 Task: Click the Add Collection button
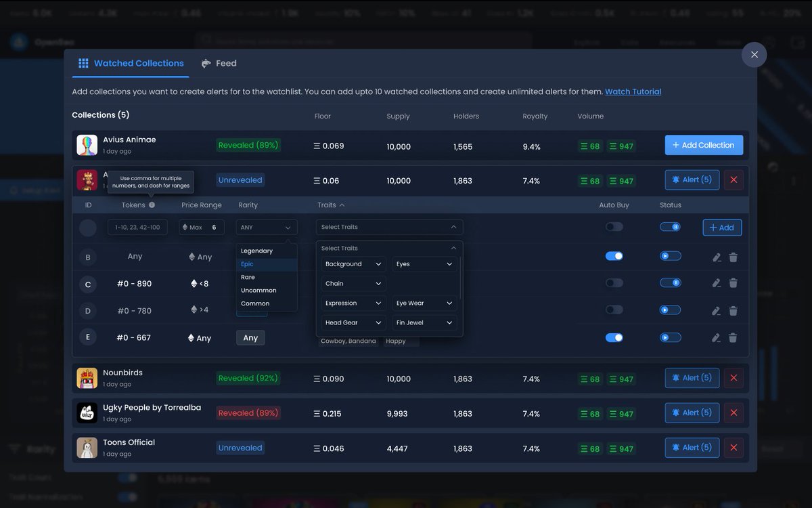pos(704,145)
